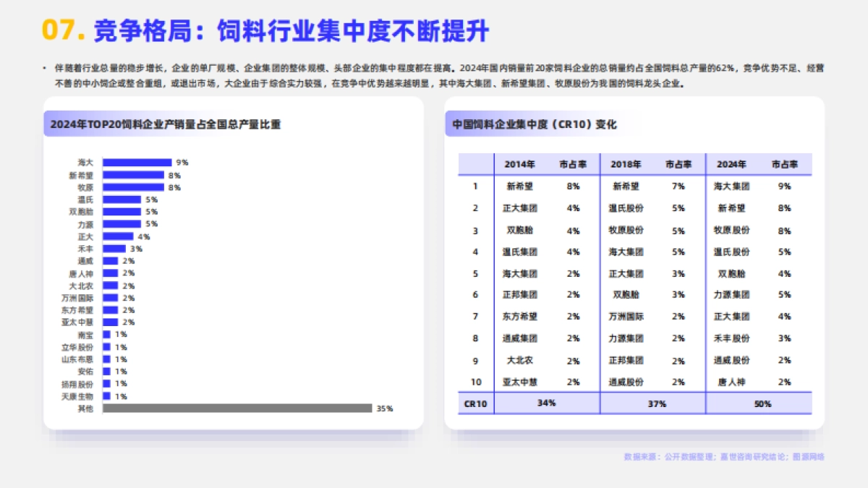
Task: Click the "2024年" column header in the table
Action: click(731, 164)
